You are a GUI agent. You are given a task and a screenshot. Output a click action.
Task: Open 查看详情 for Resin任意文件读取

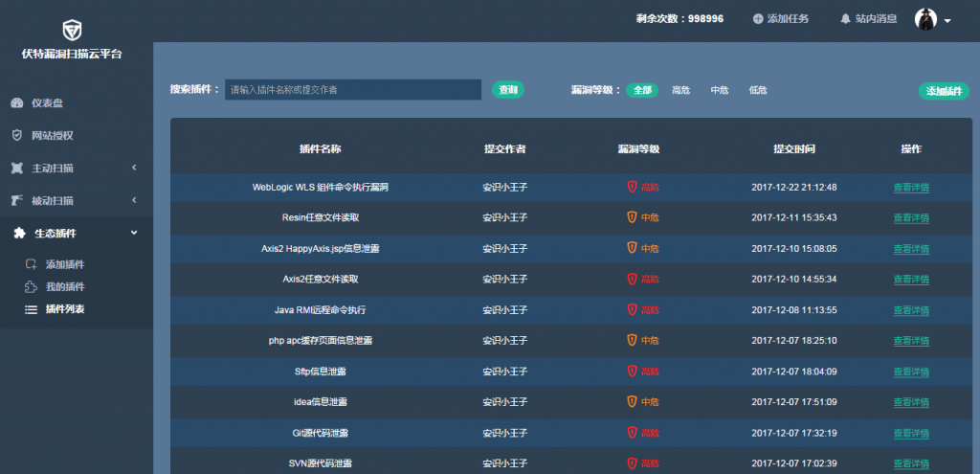tap(911, 217)
